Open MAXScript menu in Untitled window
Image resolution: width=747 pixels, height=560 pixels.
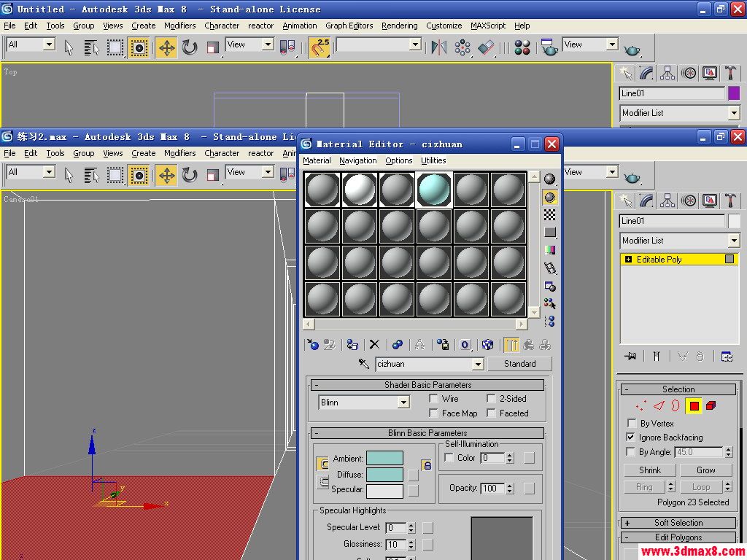click(488, 26)
